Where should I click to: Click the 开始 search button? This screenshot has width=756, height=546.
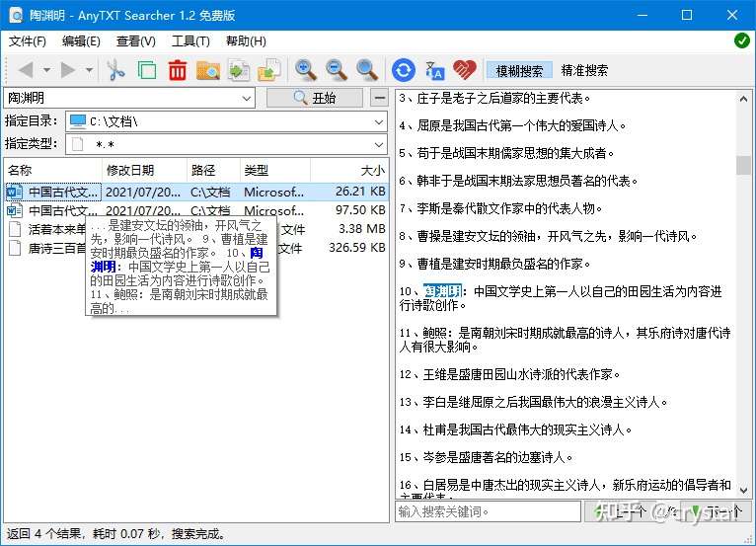tap(315, 98)
